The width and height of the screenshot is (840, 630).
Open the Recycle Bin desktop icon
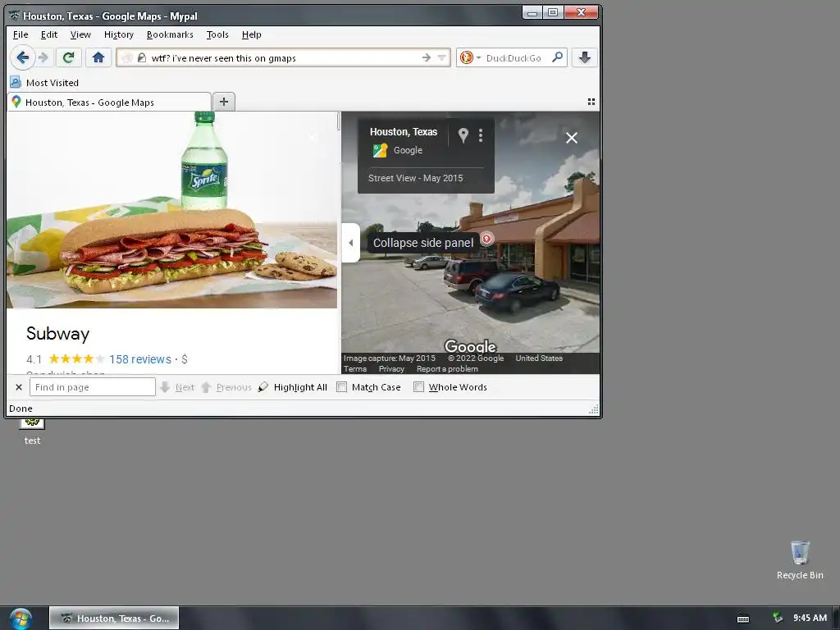pos(800,559)
